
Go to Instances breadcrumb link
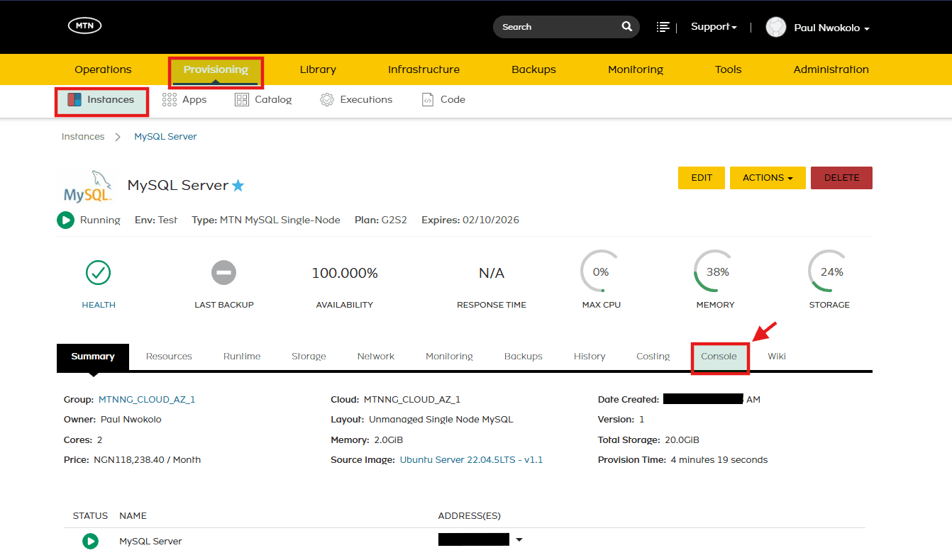point(83,137)
